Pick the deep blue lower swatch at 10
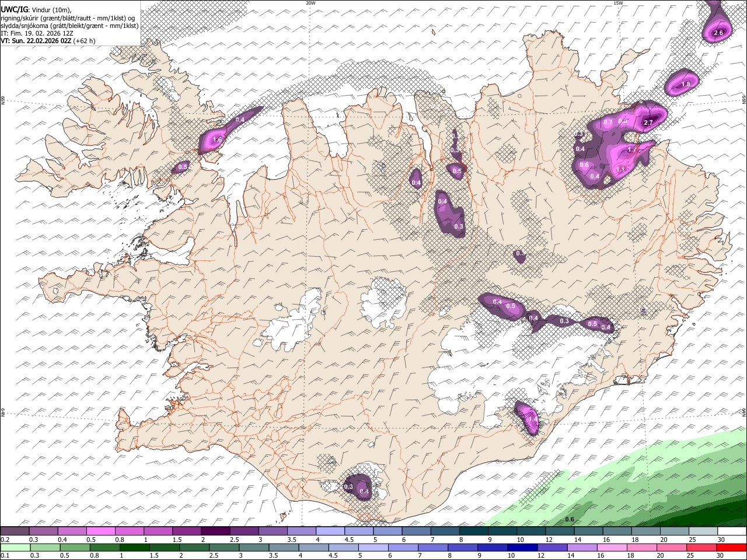Viewport: 747px width, 560px height. (x=522, y=548)
